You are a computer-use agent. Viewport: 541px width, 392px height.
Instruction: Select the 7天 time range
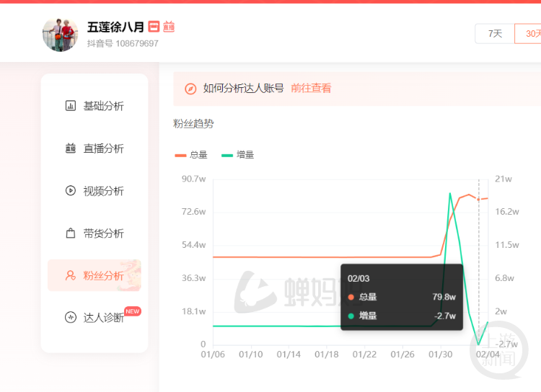click(x=495, y=34)
